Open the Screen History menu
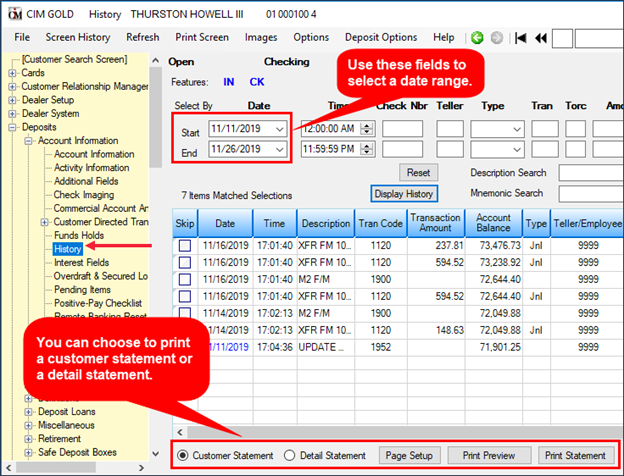The height and width of the screenshot is (476, 624). coord(78,37)
